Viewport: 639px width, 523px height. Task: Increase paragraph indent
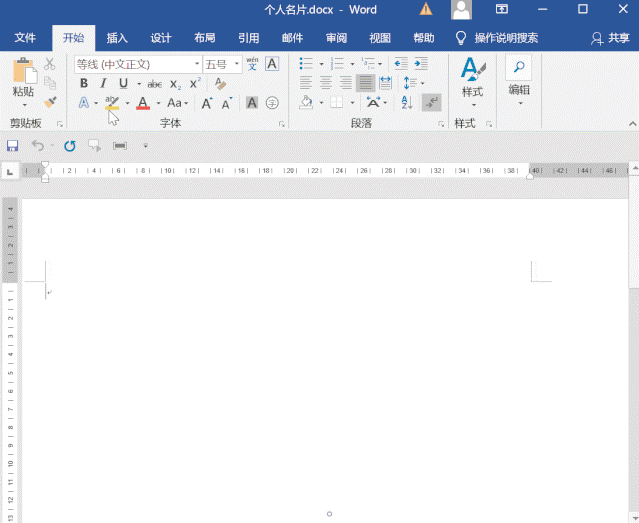(x=421, y=64)
